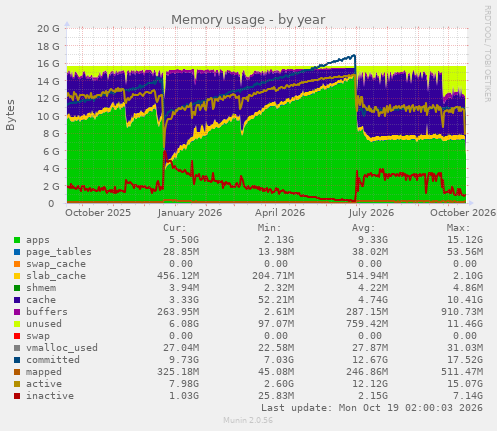Click the 'Min:' column header
The height and width of the screenshot is (431, 497).
coord(269,228)
